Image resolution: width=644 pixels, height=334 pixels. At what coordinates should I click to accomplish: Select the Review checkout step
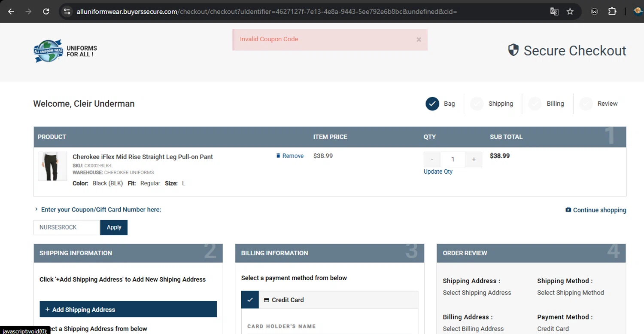pos(598,104)
